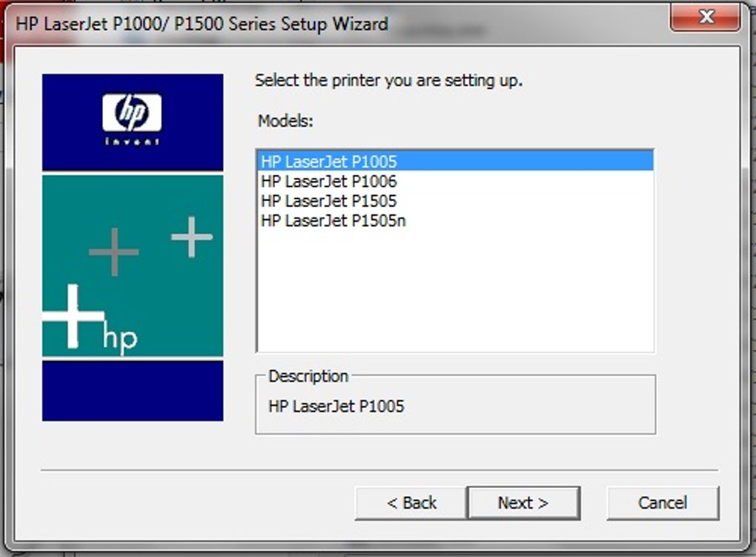Click the large white plus sign graphic
Image resolution: width=756 pixels, height=557 pixels.
pyautogui.click(x=73, y=317)
